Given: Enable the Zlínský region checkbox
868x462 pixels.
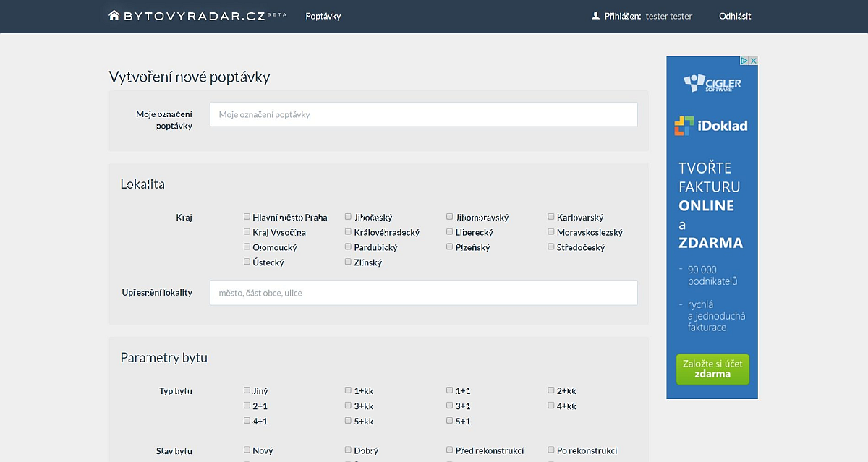Looking at the screenshot, I should (x=349, y=262).
